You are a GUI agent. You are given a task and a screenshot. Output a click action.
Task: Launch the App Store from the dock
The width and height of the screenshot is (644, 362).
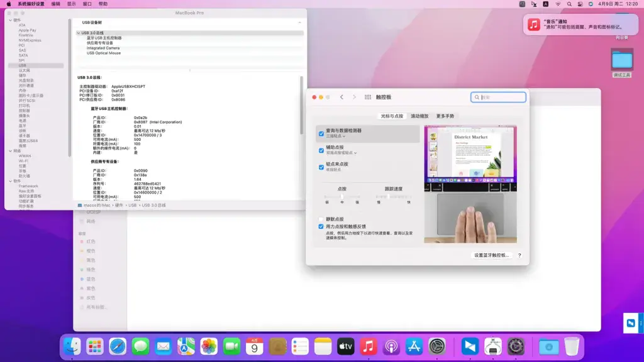coord(414,347)
